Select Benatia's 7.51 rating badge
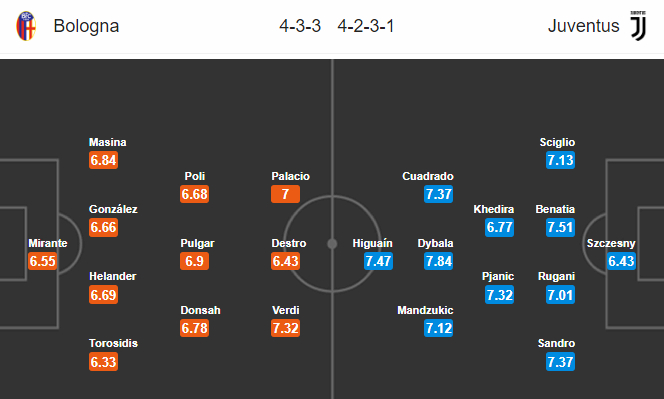The width and height of the screenshot is (664, 399). [560, 227]
